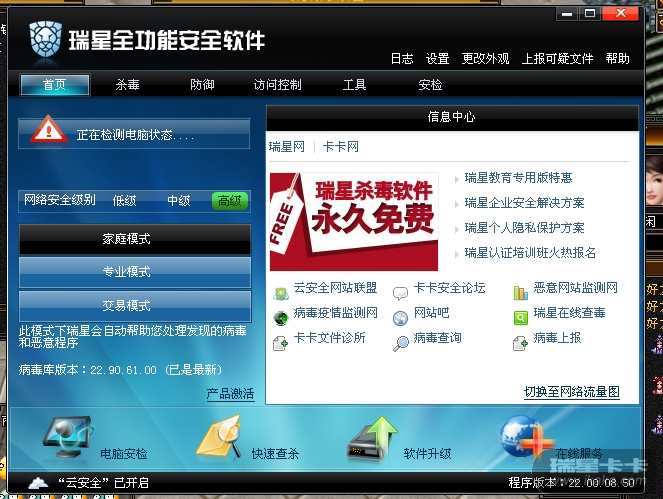
Task: Click the 病毒查询 magnifier icon
Action: pos(400,343)
